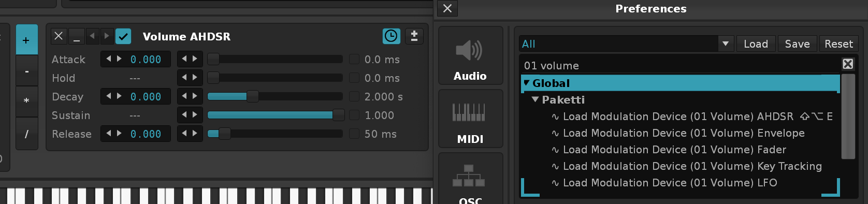Image resolution: width=868 pixels, height=204 pixels.
Task: Select the next device preset arrow
Action: 107,36
